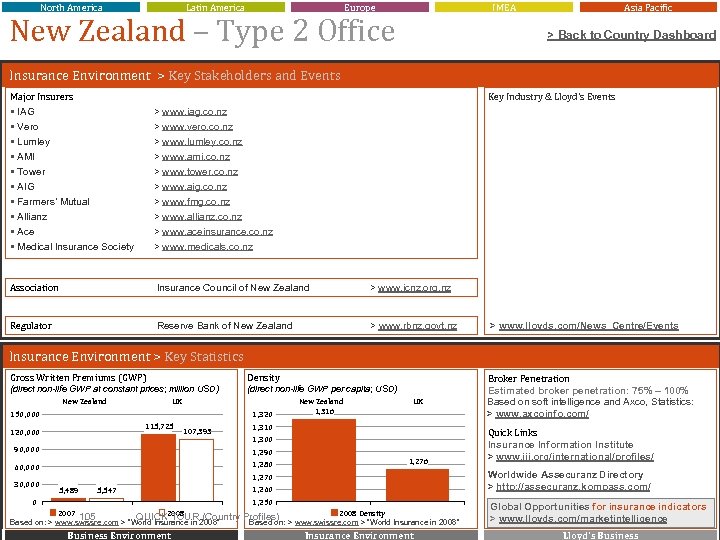
Task: Open www.aceinsurance.co.nz link
Action: (x=217, y=232)
